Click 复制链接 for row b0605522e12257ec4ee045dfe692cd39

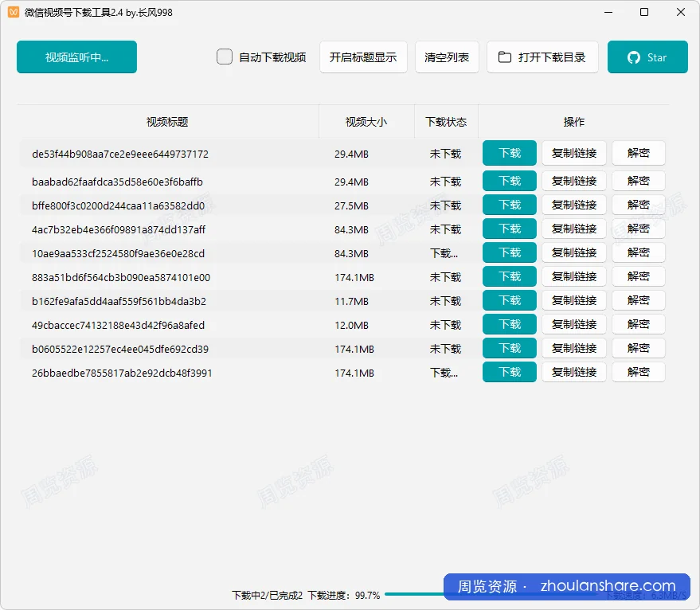coord(574,348)
